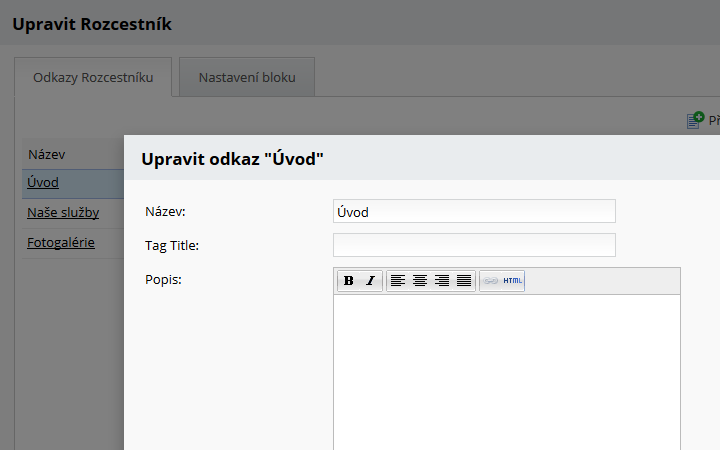720x450 pixels.
Task: Open the Naše služby link
Action: (x=63, y=213)
